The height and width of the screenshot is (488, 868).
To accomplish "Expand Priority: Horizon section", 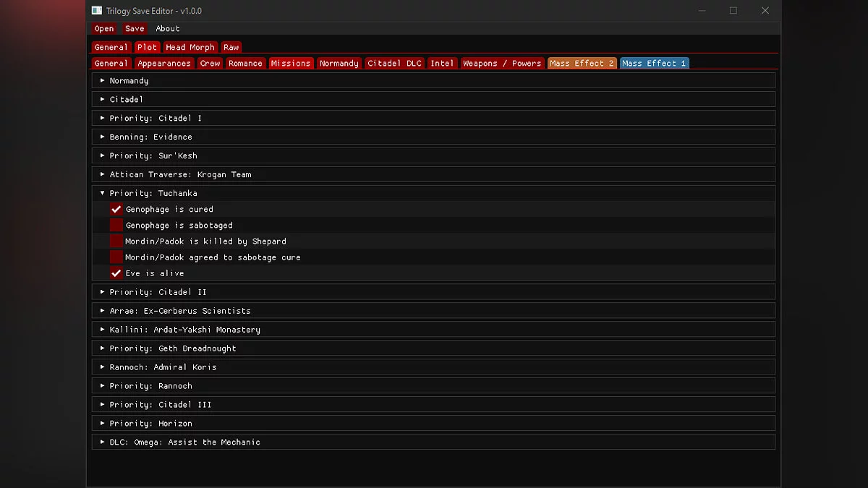I will coord(433,424).
